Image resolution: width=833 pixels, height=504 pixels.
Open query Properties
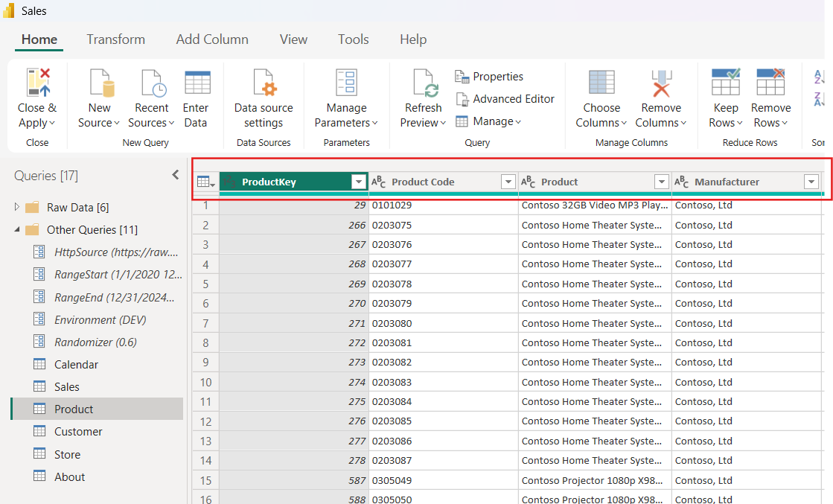click(x=489, y=76)
